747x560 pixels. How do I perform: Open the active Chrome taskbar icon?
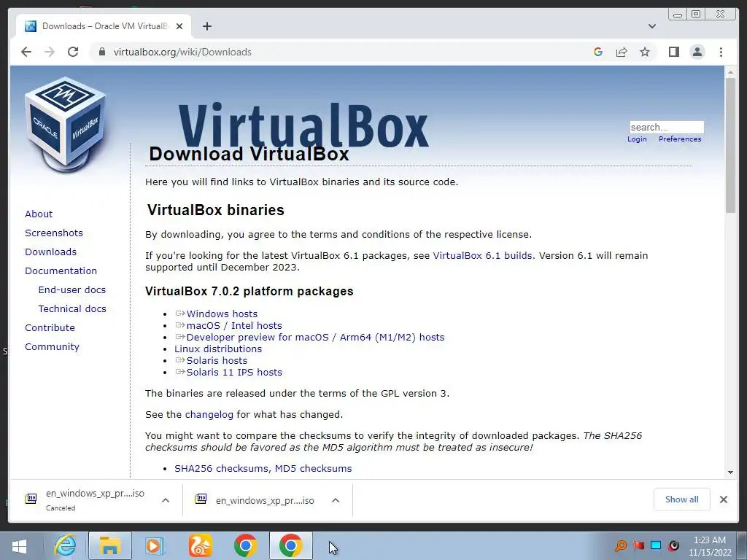coord(290,545)
